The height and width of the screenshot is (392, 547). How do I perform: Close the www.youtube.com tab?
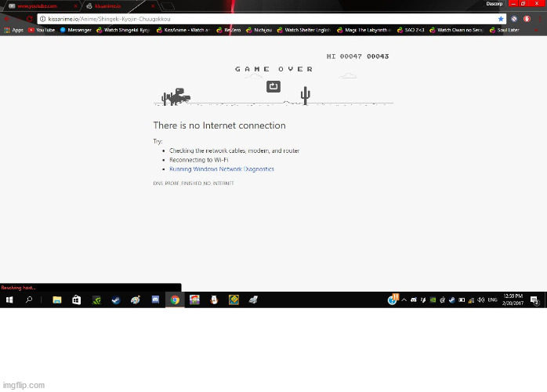(x=75, y=6)
